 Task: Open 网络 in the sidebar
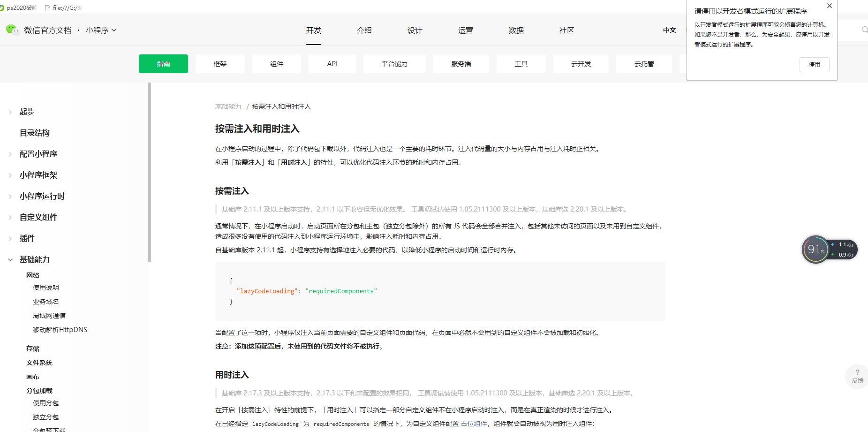pos(33,275)
